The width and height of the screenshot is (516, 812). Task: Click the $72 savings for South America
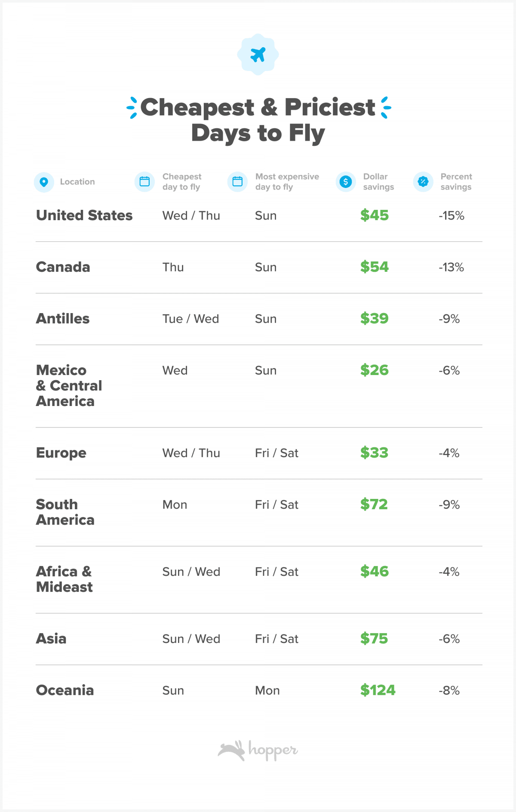pyautogui.click(x=374, y=504)
